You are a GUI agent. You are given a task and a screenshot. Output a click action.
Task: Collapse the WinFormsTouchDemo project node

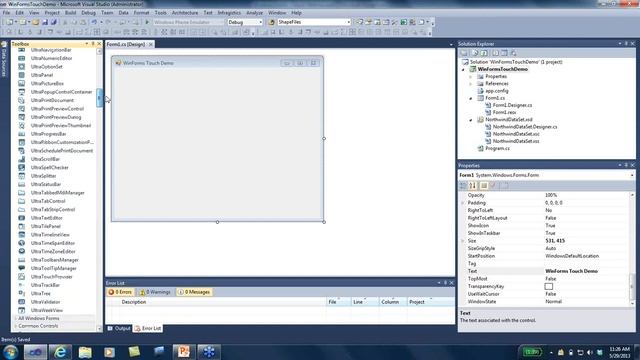(x=463, y=69)
